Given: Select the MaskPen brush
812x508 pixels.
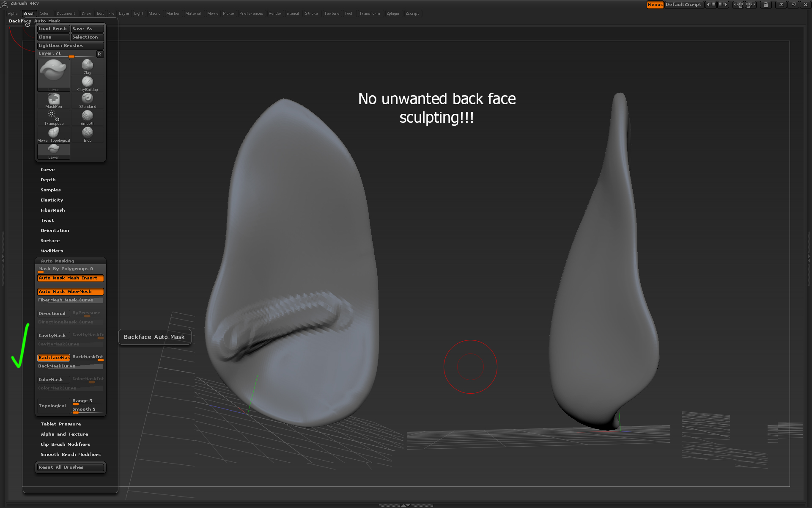Looking at the screenshot, I should coord(53,99).
